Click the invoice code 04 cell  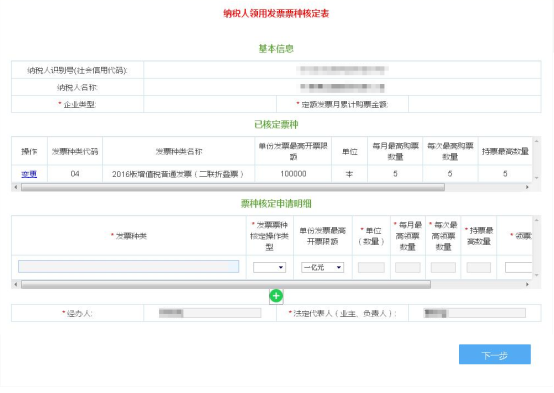pyautogui.click(x=75, y=174)
